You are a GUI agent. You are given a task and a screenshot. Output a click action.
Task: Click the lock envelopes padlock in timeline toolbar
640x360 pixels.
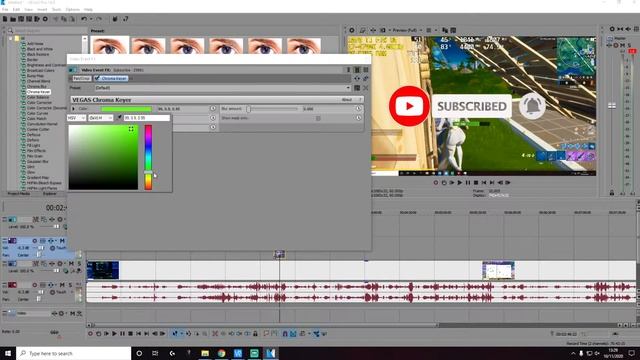(255, 333)
